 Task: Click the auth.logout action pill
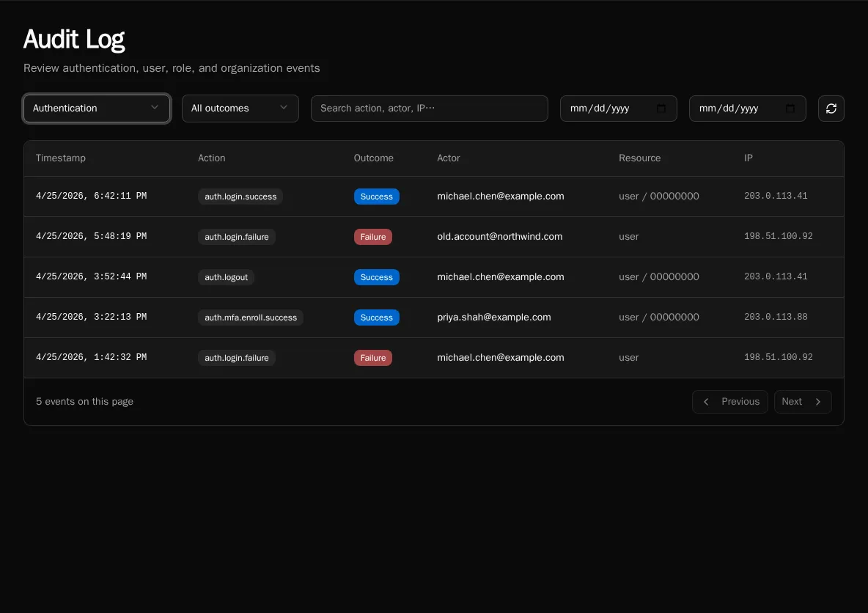pyautogui.click(x=226, y=276)
